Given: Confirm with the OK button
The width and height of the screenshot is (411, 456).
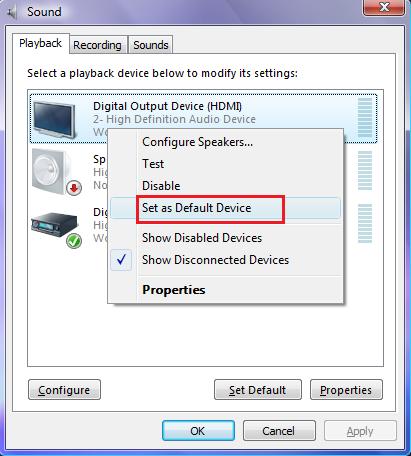Looking at the screenshot, I should [198, 431].
